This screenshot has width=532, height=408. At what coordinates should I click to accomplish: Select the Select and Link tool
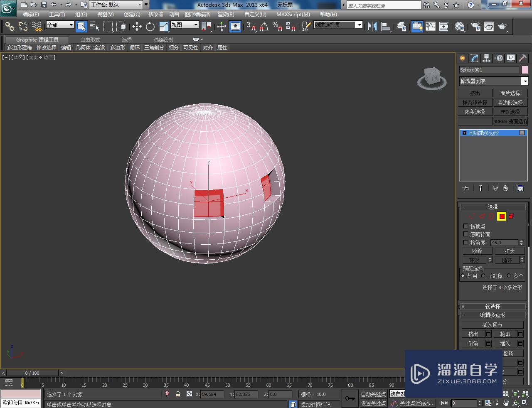pyautogui.click(x=10, y=27)
